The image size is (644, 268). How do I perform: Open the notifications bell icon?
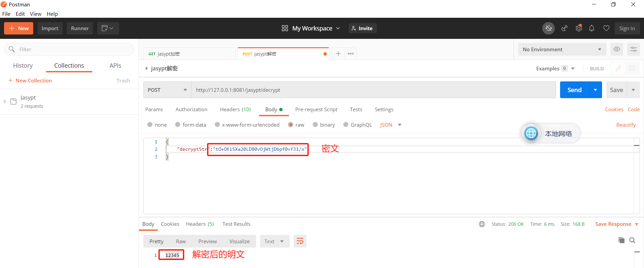(x=592, y=28)
